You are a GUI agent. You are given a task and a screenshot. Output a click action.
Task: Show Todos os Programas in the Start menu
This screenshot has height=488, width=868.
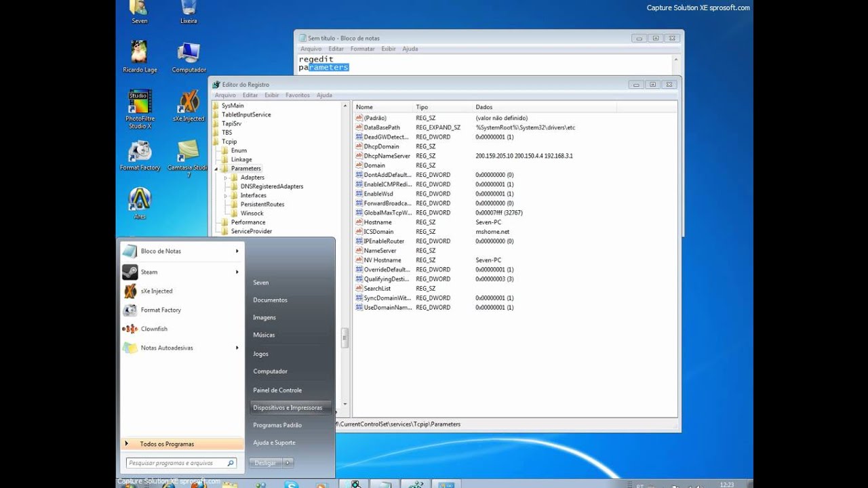pos(182,444)
